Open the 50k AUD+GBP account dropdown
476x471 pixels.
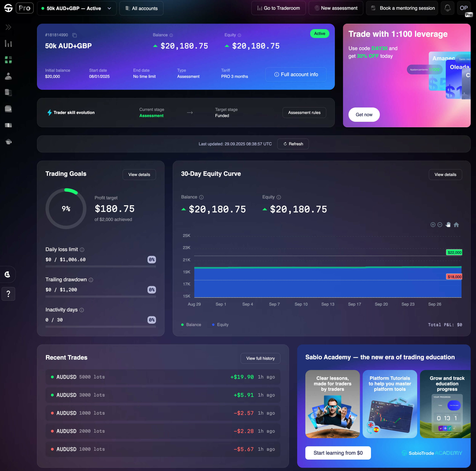(77, 8)
